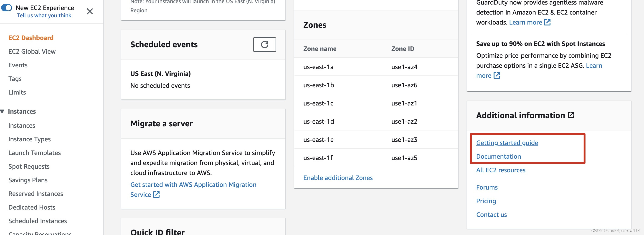Open the Documentation link
644x235 pixels.
point(499,157)
